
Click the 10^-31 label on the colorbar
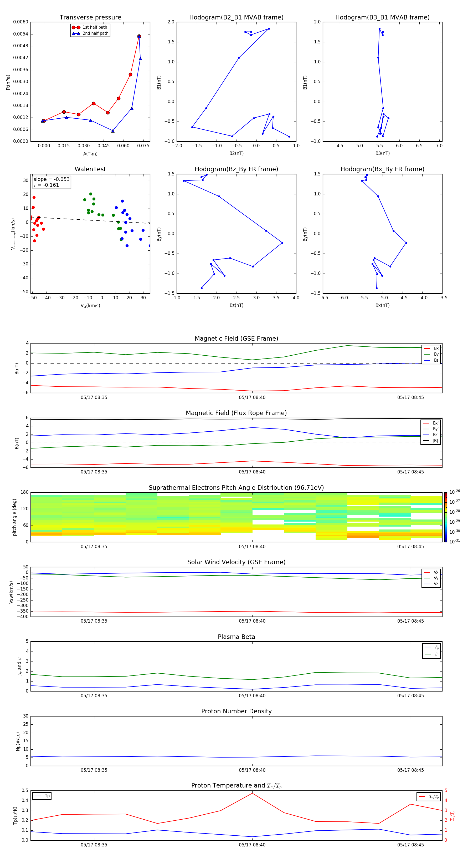455,542
